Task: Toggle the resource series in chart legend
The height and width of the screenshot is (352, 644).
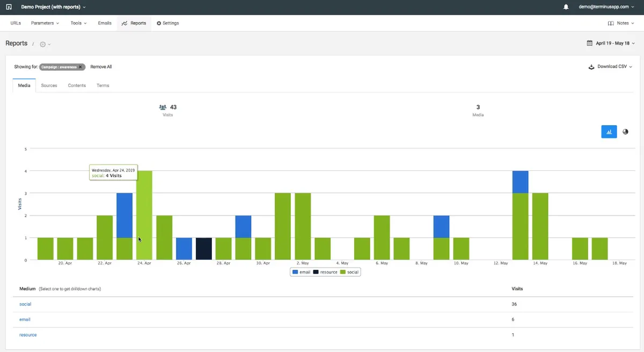Action: point(324,272)
